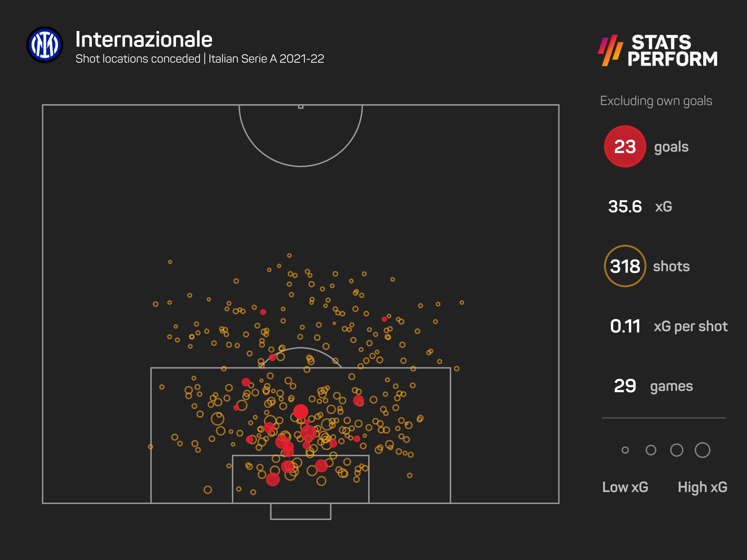Click the second smallest xG legend circle
747x560 pixels.
tap(651, 450)
